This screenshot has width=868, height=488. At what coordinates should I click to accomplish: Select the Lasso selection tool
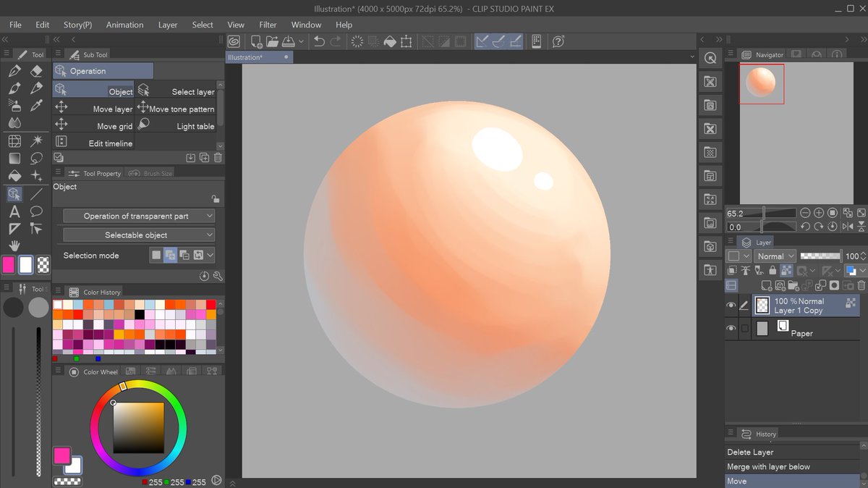36,158
